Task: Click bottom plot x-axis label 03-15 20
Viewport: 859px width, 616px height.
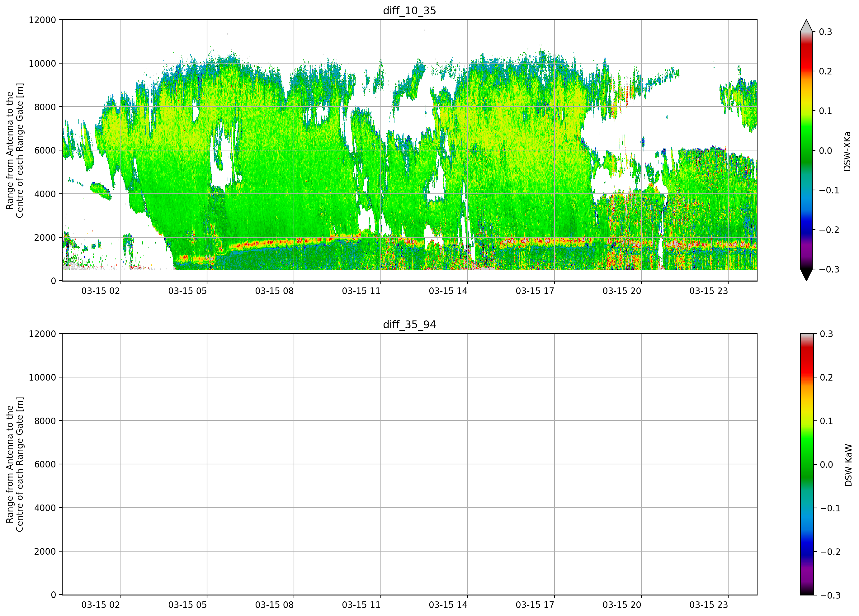Action: click(622, 605)
